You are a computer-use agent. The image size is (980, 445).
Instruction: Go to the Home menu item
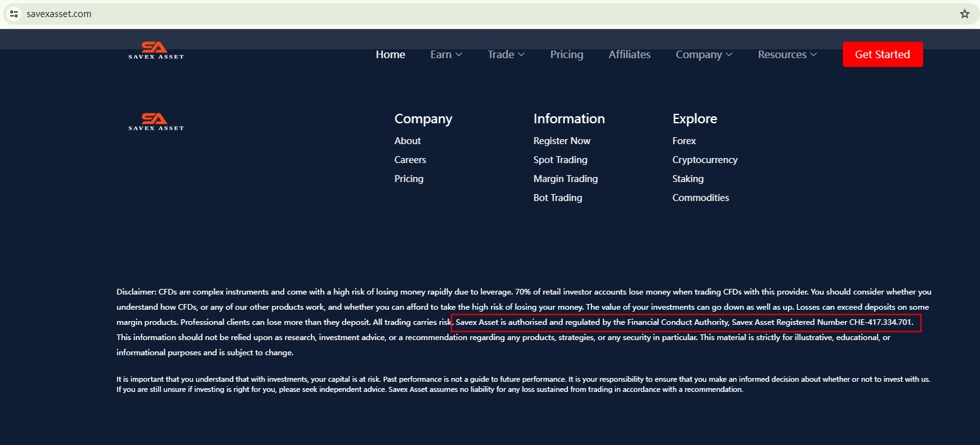(x=390, y=54)
